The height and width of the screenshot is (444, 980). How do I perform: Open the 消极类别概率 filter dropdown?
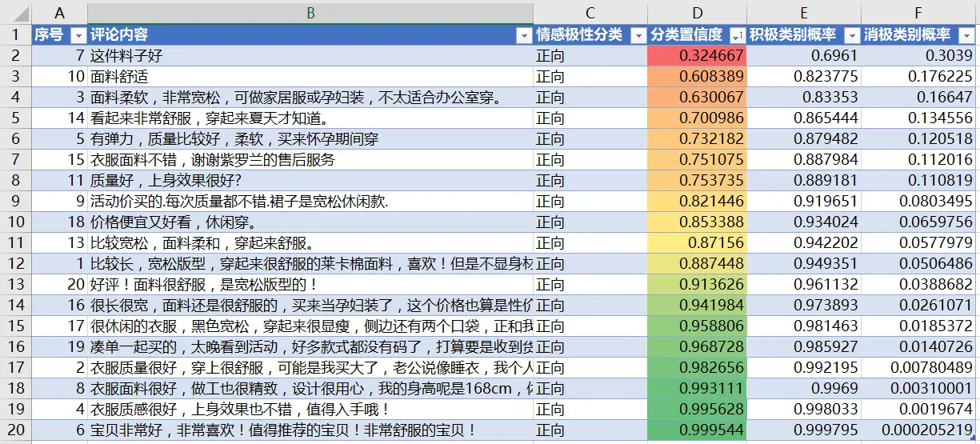point(966,35)
